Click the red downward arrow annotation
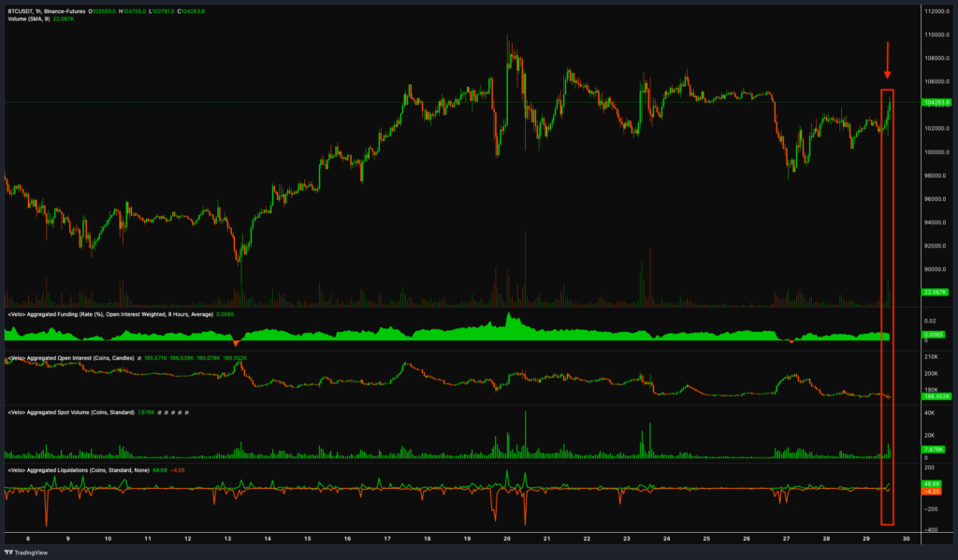 point(888,60)
